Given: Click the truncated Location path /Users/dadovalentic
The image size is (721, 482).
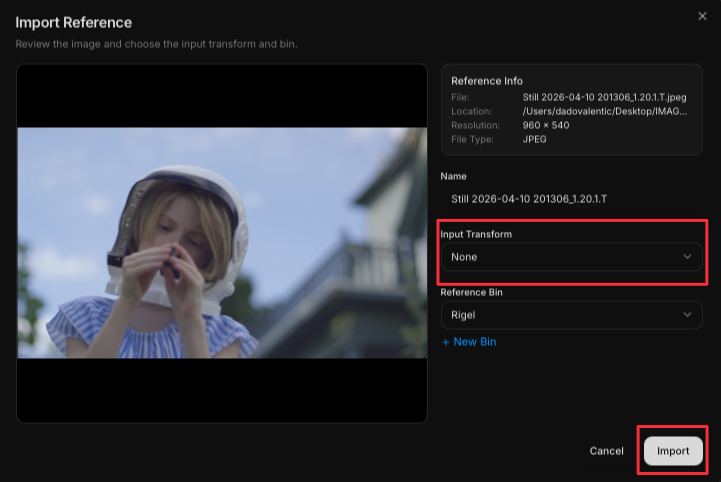Looking at the screenshot, I should coord(605,111).
